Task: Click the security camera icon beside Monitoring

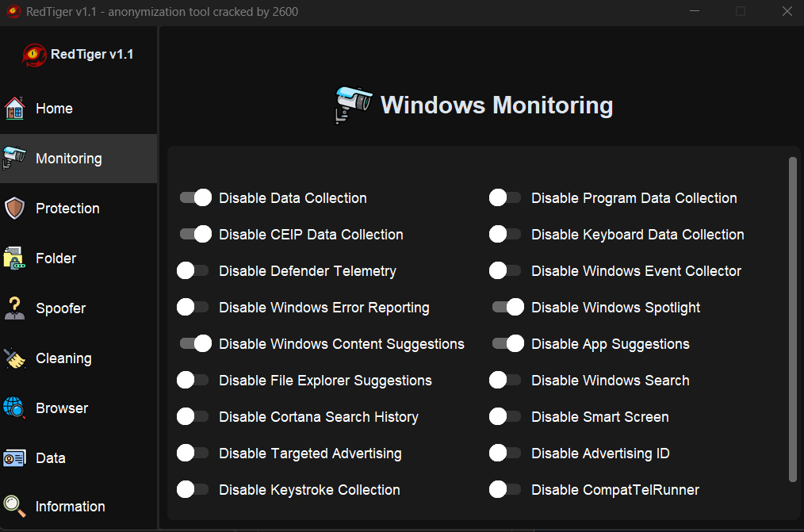Action: click(13, 158)
